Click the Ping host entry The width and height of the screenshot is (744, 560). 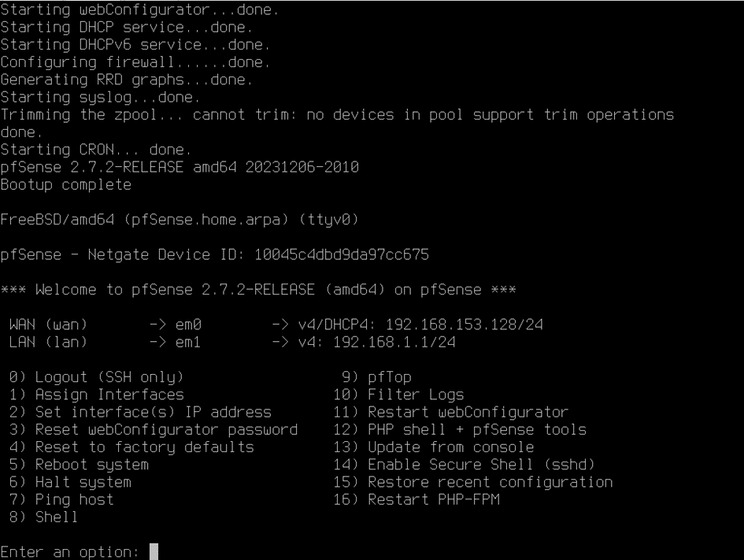coord(61,499)
